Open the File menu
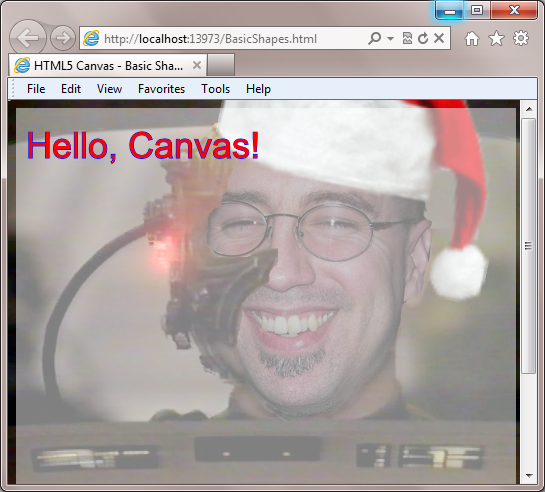This screenshot has width=545, height=492. point(36,89)
